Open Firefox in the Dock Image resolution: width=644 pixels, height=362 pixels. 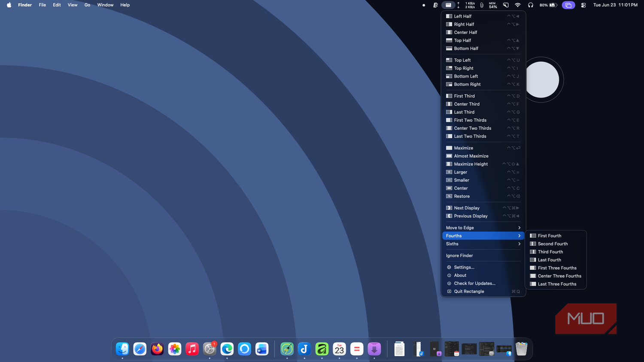coord(157,349)
